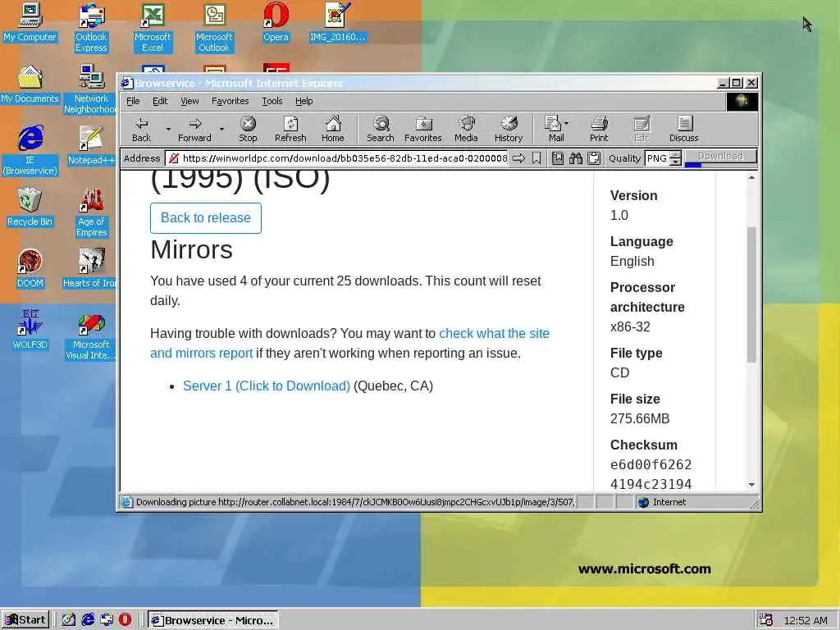Click the Download button in the toolbar

pos(720,157)
